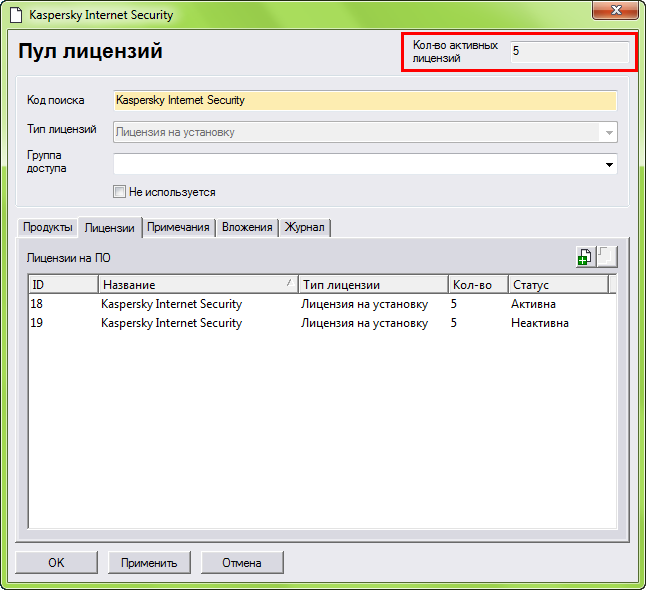Click the 'Тип лицензии' column header
The width and height of the screenshot is (646, 590).
point(373,284)
